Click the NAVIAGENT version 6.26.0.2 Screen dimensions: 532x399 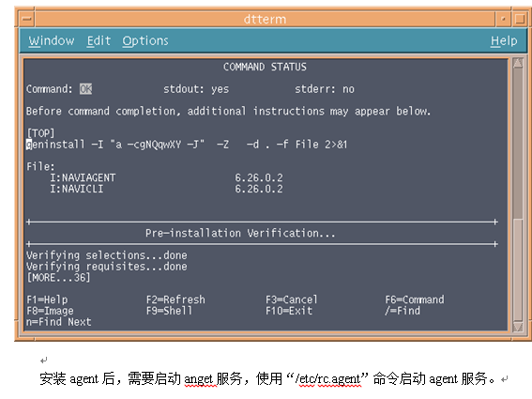click(x=259, y=177)
